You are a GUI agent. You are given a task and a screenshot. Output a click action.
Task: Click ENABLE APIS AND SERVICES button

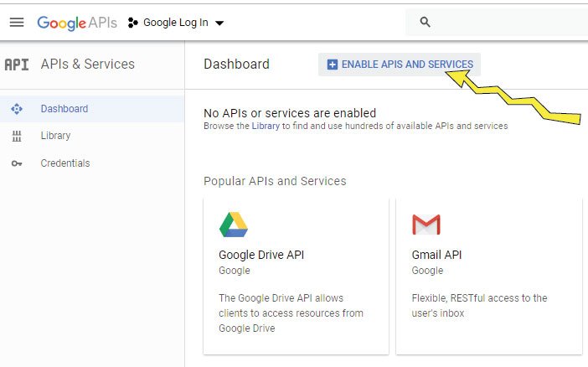click(400, 65)
